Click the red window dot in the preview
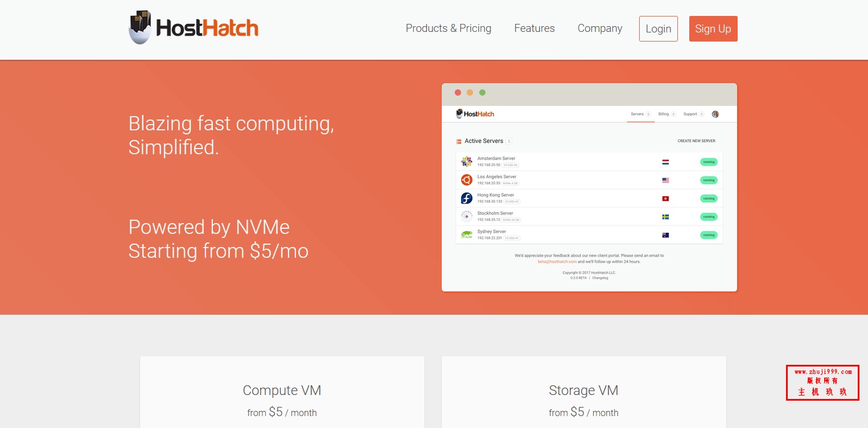 (x=458, y=93)
